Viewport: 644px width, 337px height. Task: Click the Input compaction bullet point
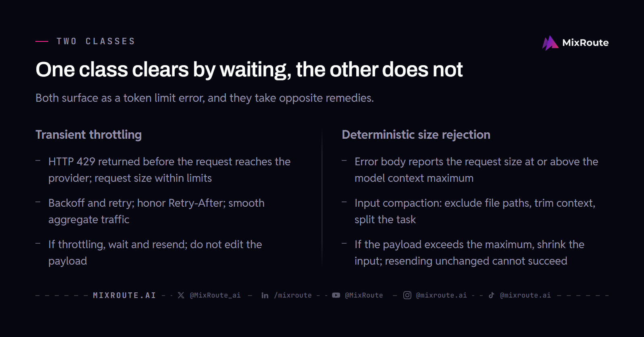pyautogui.click(x=475, y=211)
